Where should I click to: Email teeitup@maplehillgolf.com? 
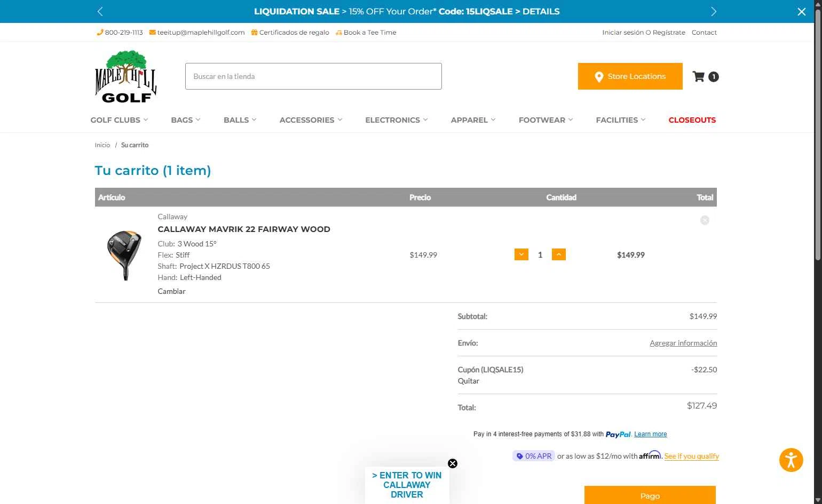(197, 33)
